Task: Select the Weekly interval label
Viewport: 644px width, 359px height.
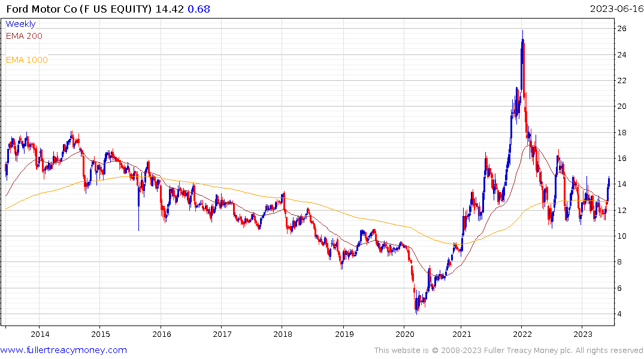Action: click(x=20, y=24)
